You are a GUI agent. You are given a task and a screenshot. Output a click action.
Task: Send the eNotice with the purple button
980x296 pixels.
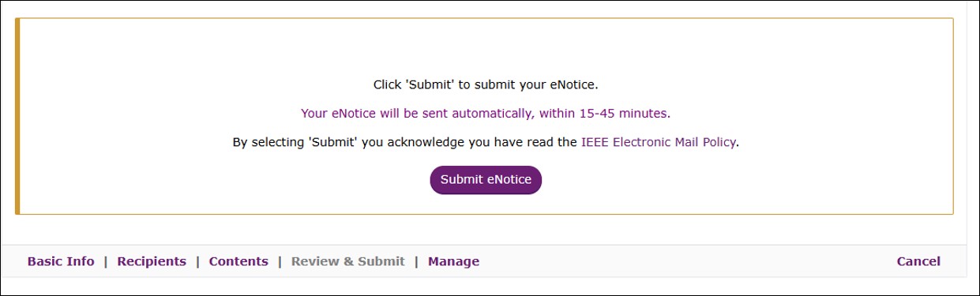coord(486,180)
